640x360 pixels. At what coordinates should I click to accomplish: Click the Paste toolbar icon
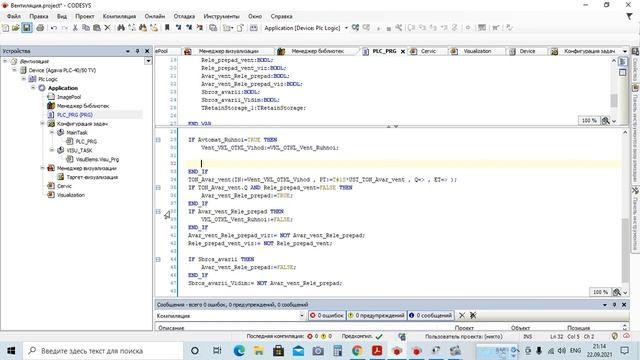pyautogui.click(x=97, y=28)
